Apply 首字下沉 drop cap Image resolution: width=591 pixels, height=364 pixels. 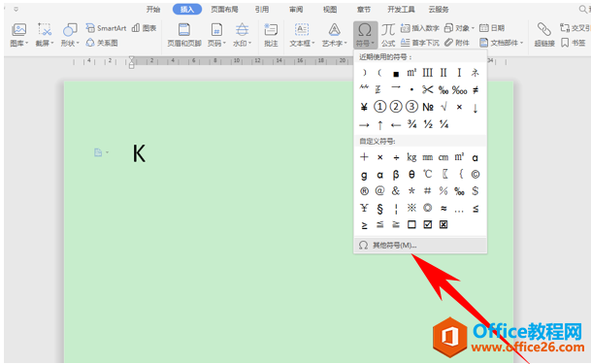(x=420, y=43)
